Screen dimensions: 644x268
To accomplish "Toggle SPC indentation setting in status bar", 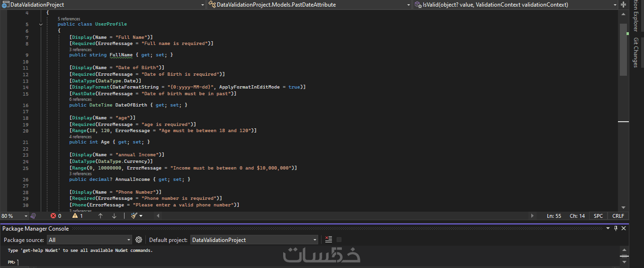I will point(599,216).
